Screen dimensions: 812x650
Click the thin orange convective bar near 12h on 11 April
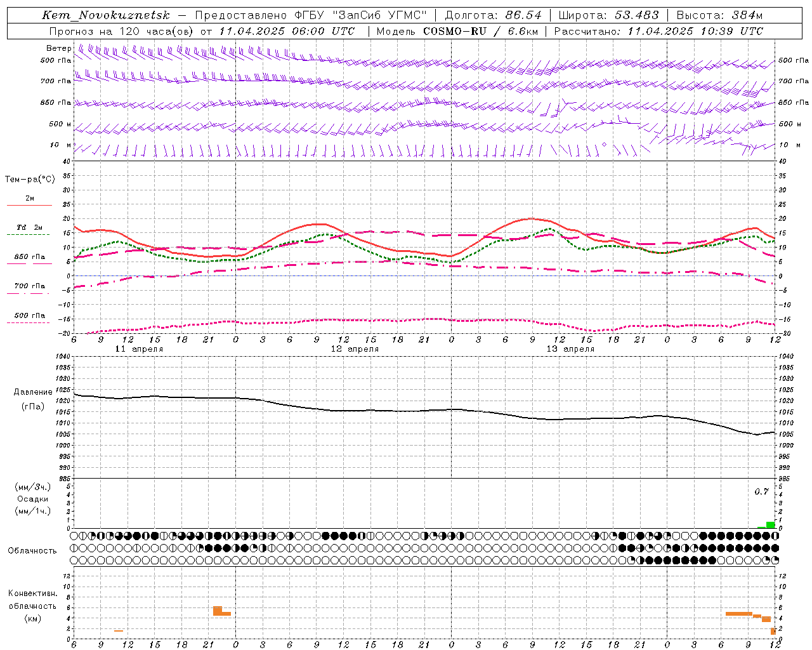point(119,630)
